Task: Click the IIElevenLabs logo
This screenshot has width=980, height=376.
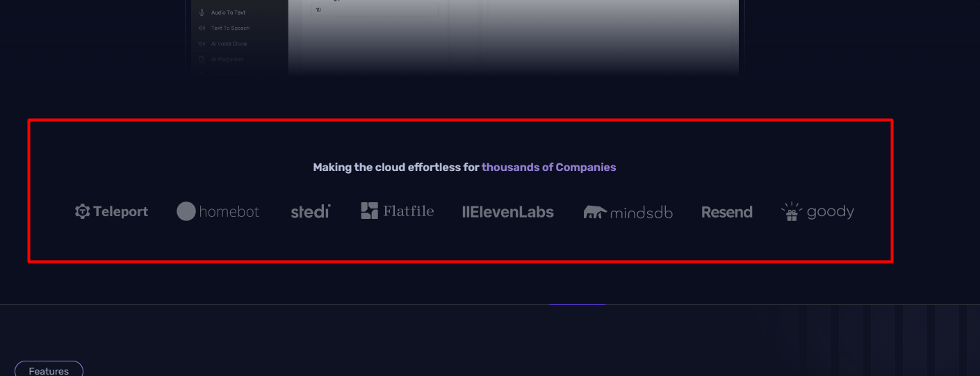Action: (x=507, y=212)
